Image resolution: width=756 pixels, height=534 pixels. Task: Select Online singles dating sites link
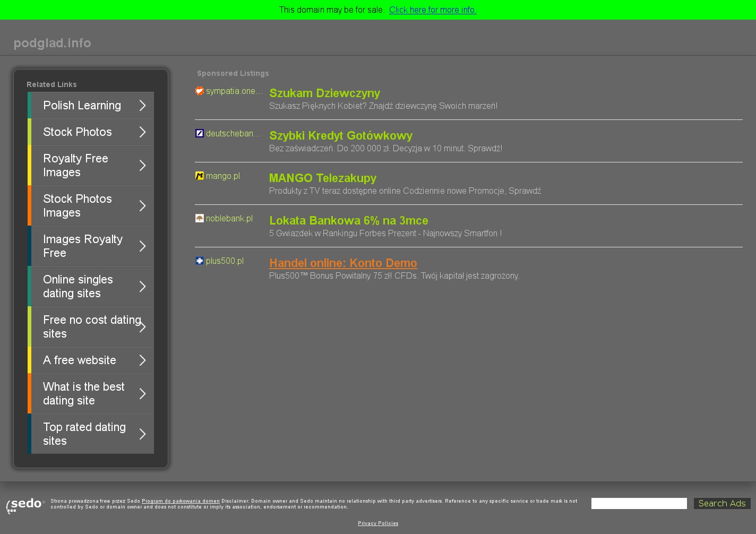click(78, 287)
